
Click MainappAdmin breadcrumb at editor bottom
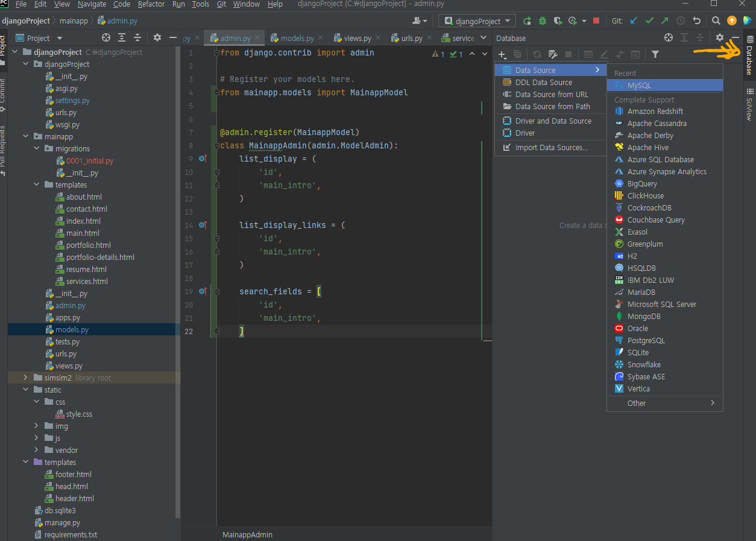247,535
